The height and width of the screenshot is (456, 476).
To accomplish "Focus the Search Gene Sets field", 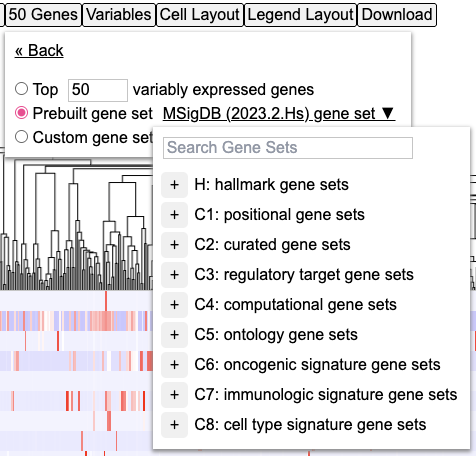I will click(288, 148).
